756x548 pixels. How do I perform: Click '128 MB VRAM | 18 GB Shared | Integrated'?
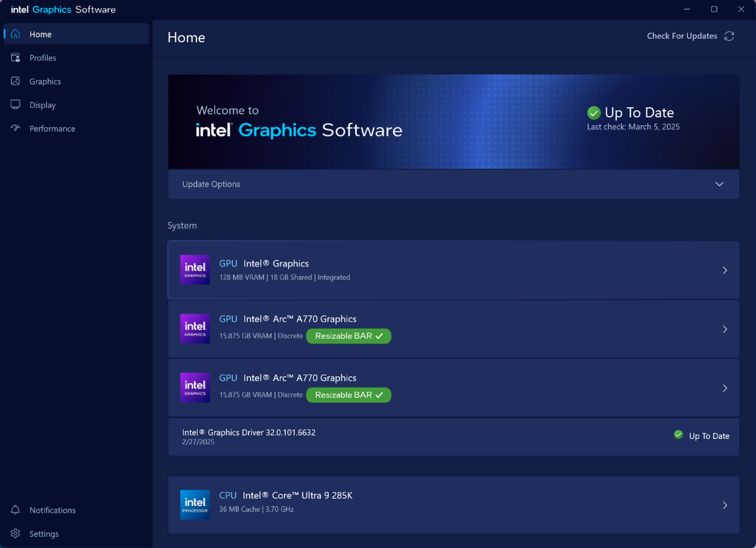click(285, 277)
